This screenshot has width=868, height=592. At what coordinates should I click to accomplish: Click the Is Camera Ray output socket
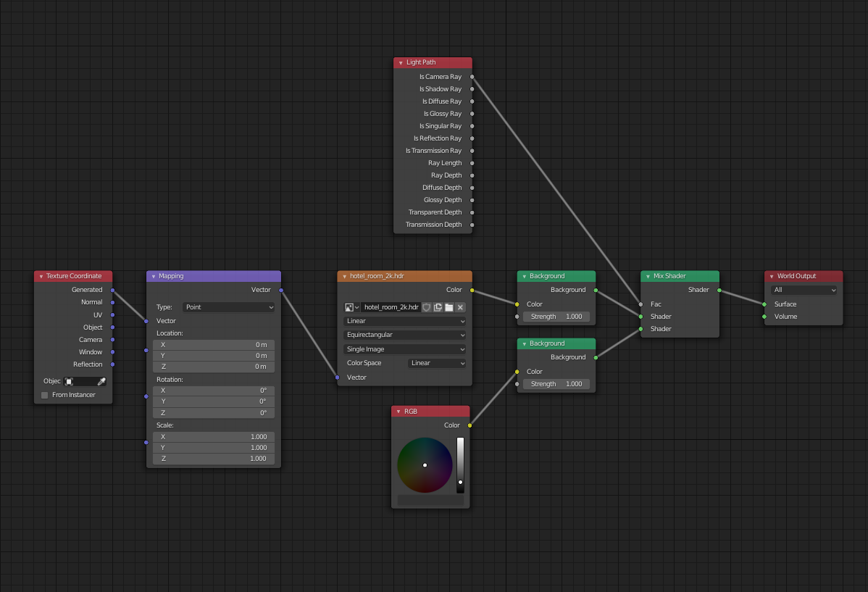pos(472,77)
